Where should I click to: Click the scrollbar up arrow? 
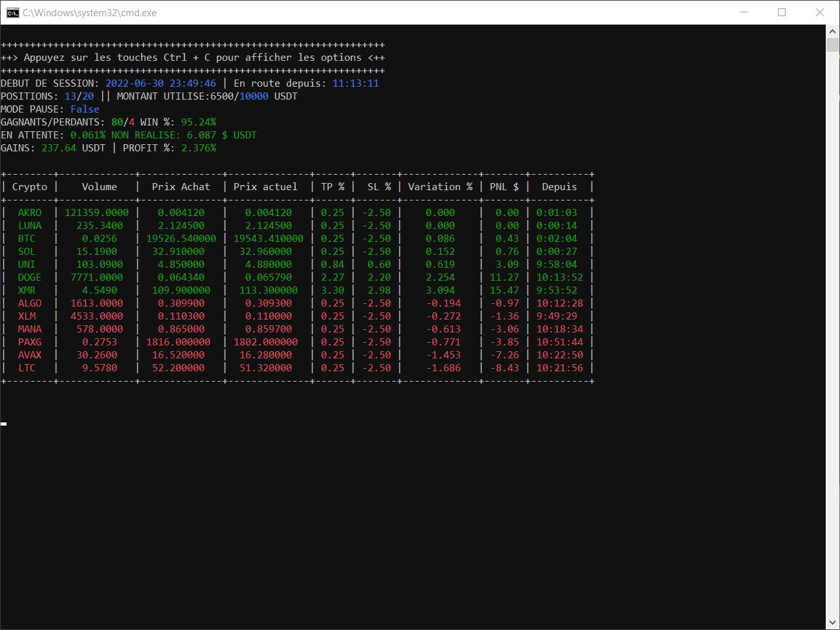[833, 31]
